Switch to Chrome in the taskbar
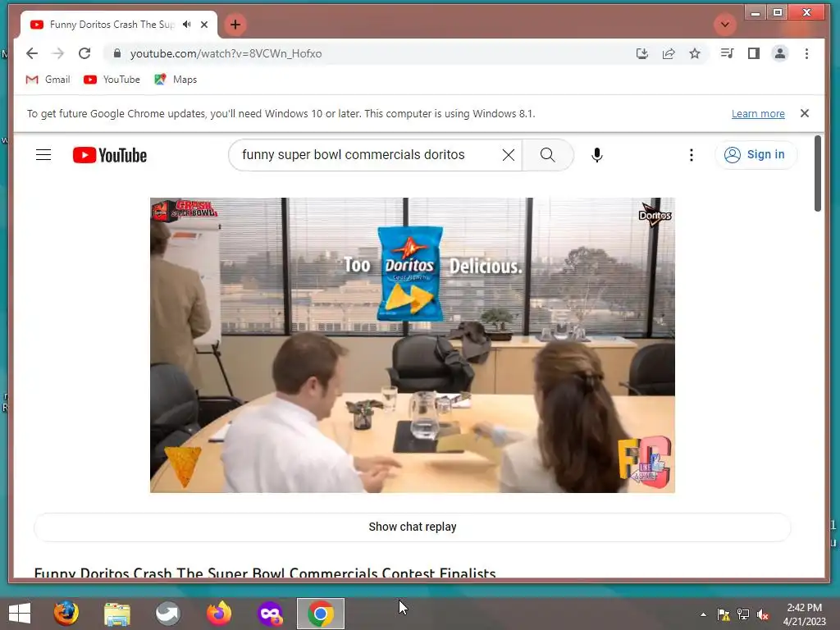This screenshot has width=840, height=630. point(321,614)
